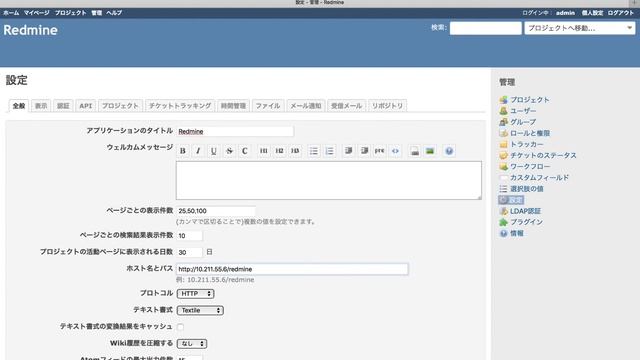Toggle bold formatting in welcome message toolbar
This screenshot has width=640, height=360.
click(x=183, y=151)
